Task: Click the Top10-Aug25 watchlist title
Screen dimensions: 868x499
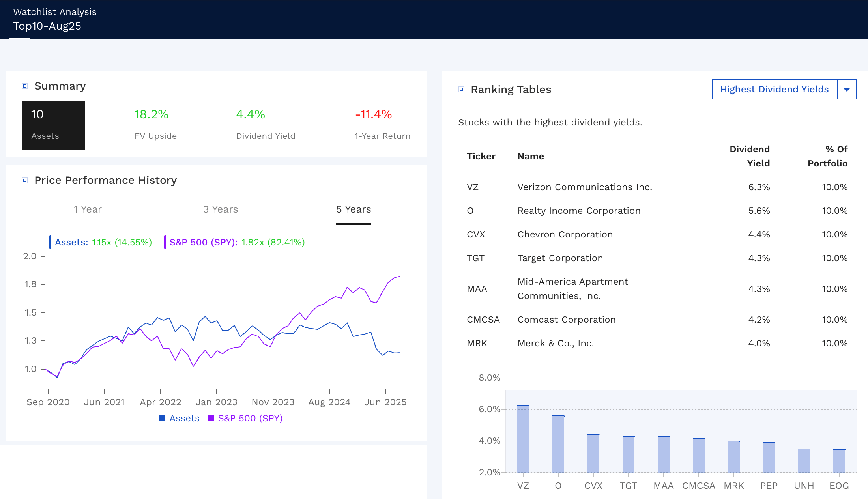Action: (x=47, y=26)
